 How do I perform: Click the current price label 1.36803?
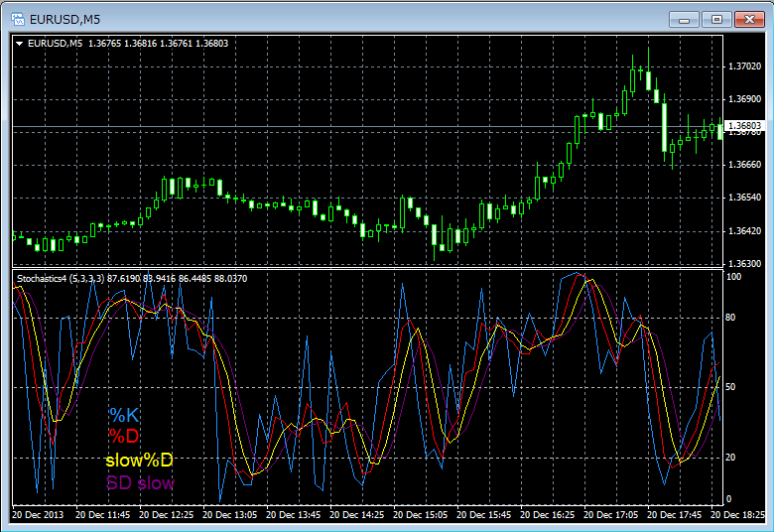point(743,126)
